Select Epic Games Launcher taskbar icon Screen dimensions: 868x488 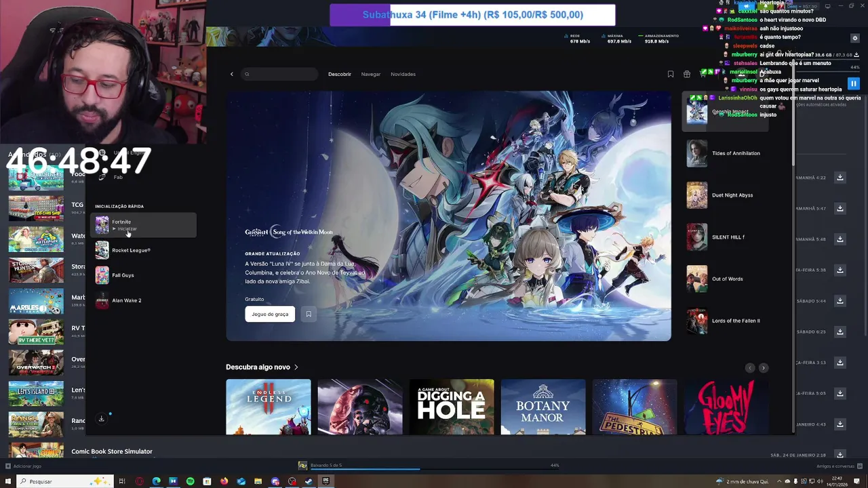click(325, 481)
